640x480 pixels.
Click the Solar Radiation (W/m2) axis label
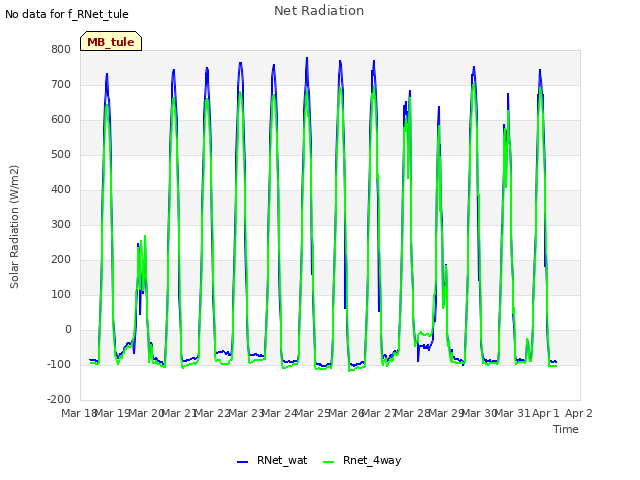click(x=14, y=227)
